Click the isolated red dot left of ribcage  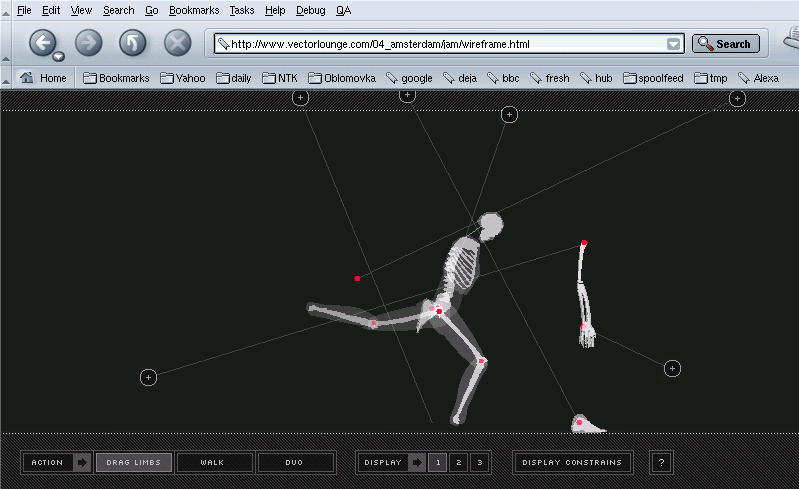[x=357, y=278]
